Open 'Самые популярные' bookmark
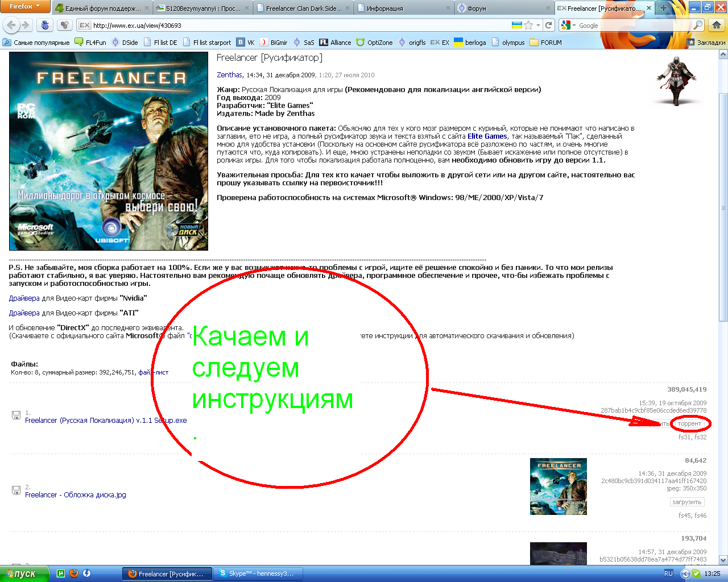Screen dimensions: 728x582 36,42
